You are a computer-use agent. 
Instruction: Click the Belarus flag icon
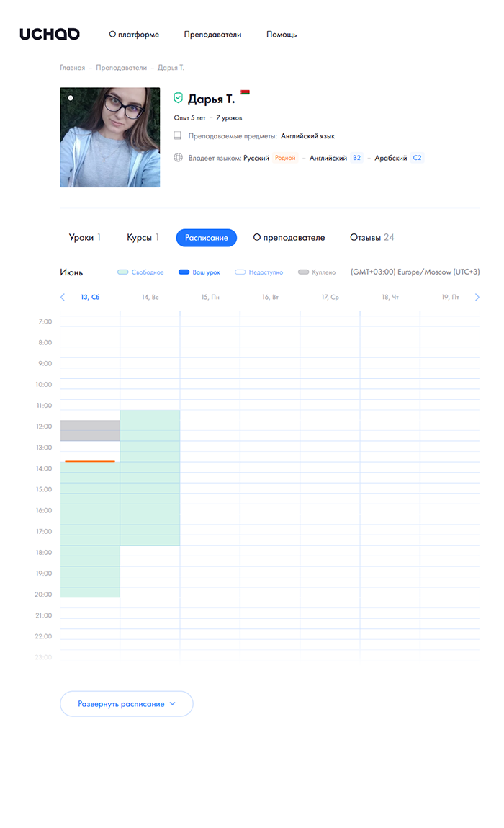point(245,92)
